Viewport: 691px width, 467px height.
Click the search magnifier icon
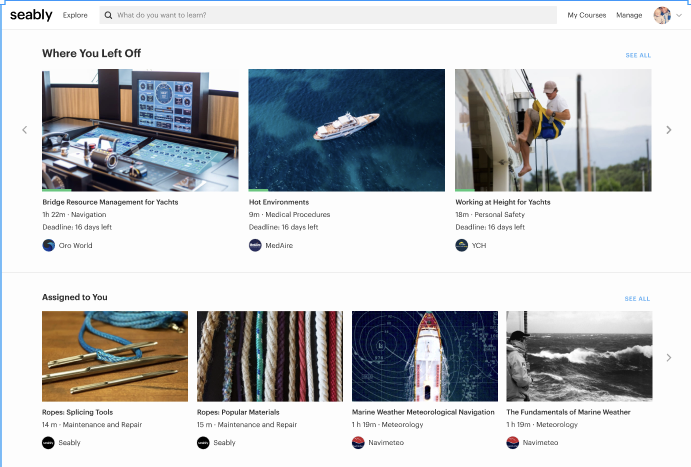tap(108, 15)
